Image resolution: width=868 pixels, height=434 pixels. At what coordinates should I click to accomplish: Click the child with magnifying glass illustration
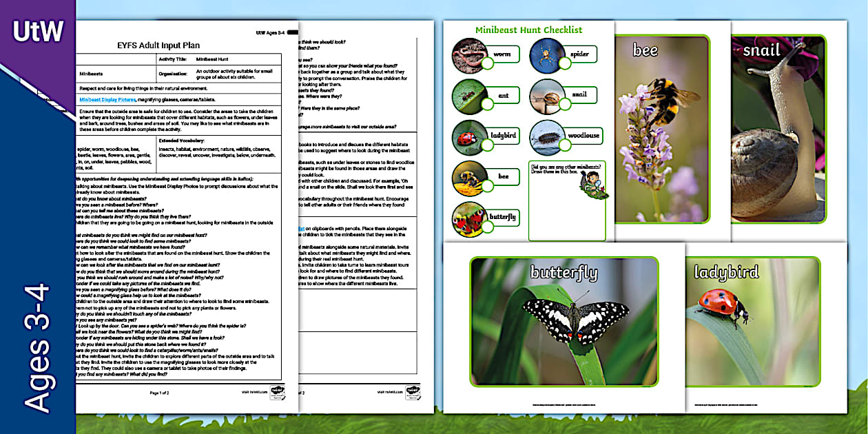coord(595,183)
